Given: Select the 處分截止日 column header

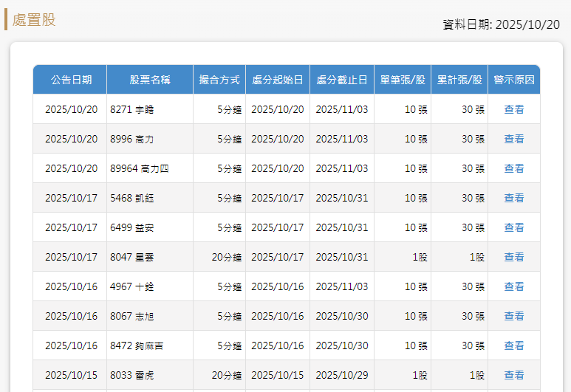Looking at the screenshot, I should click(x=342, y=80).
